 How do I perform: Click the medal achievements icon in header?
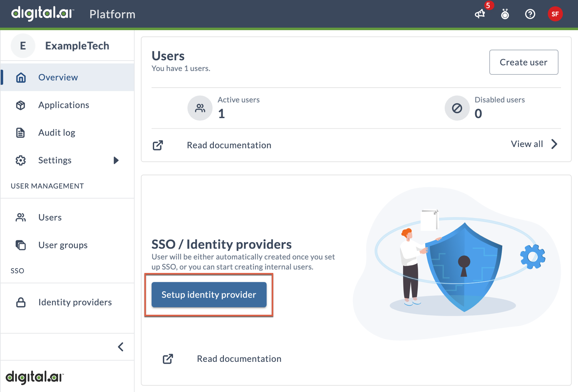[505, 14]
